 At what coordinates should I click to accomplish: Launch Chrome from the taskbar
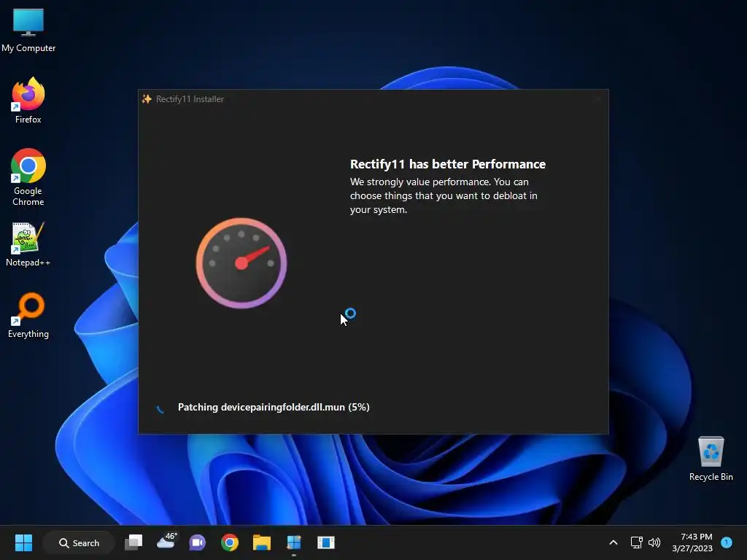(x=230, y=542)
